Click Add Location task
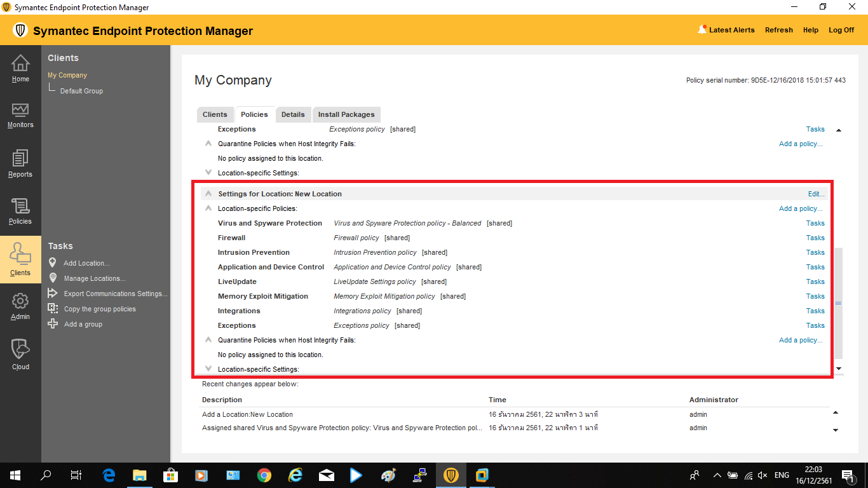The width and height of the screenshot is (868, 488). tap(86, 263)
